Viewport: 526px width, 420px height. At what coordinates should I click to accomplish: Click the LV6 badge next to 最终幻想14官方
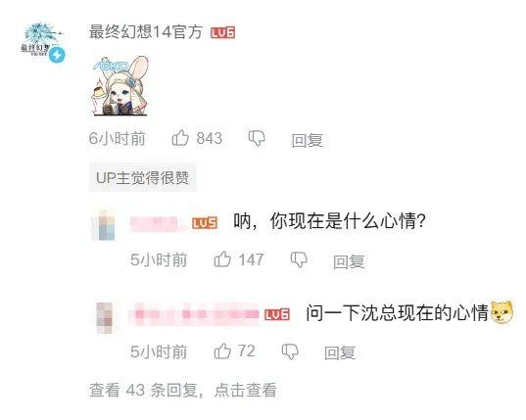(222, 32)
